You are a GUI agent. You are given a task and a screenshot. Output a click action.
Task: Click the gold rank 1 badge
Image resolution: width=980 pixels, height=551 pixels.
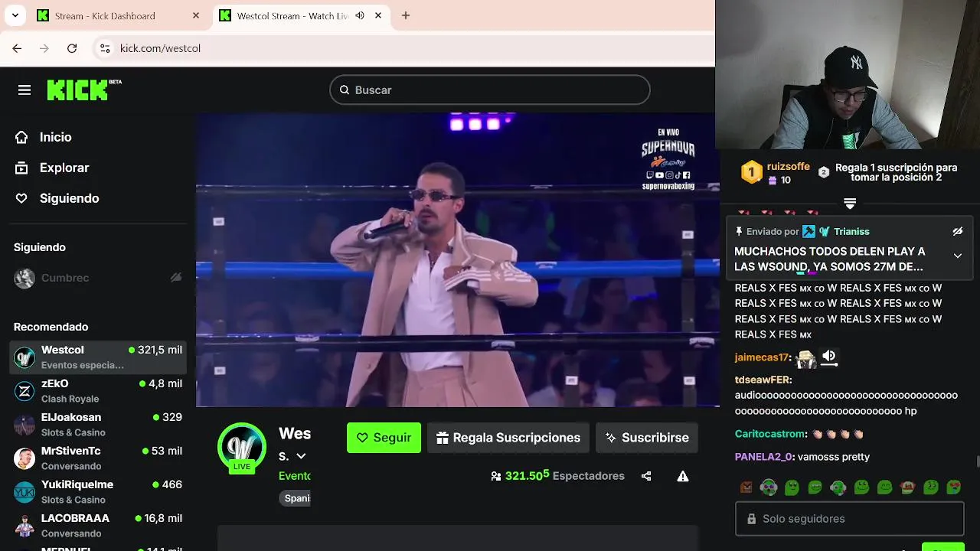tap(752, 172)
